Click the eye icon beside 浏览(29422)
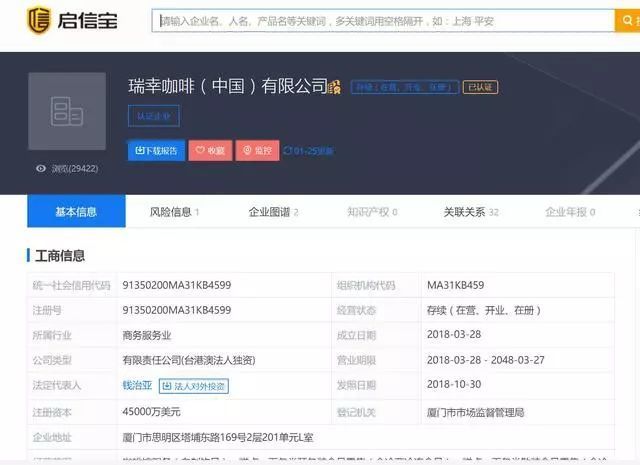The image size is (640, 465). (41, 169)
